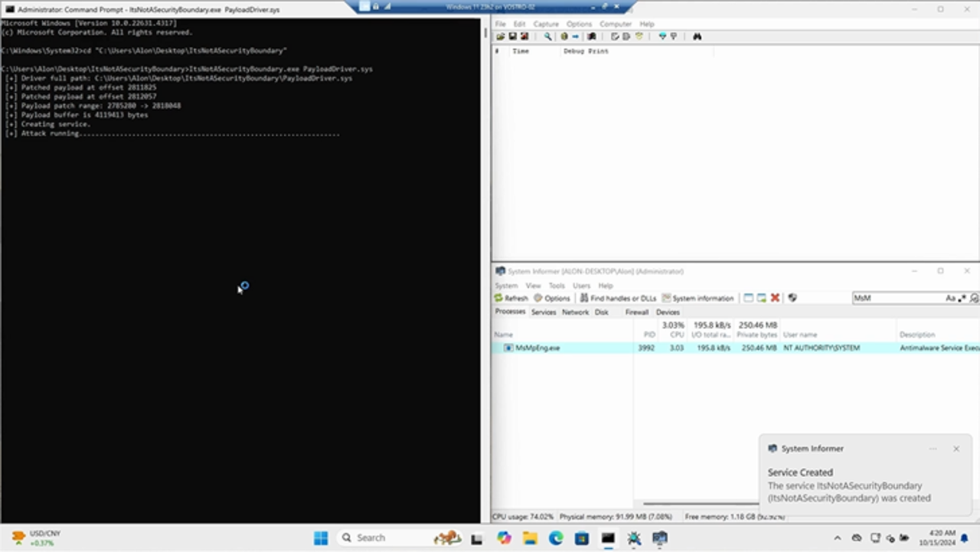980x552 pixels.
Task: Switch to the Services tab
Action: click(544, 312)
